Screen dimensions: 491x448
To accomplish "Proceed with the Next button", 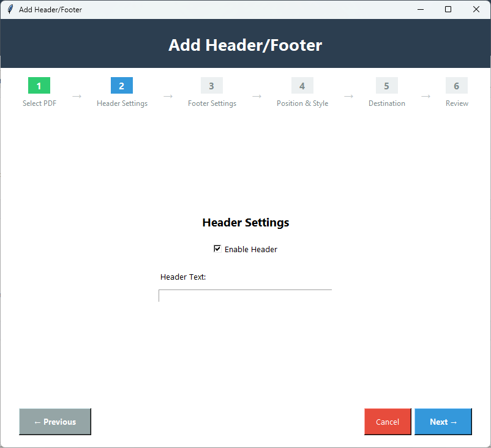I will pos(443,422).
